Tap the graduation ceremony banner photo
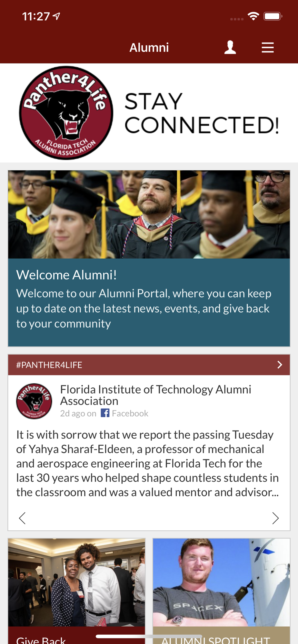298x644 pixels. [x=149, y=214]
